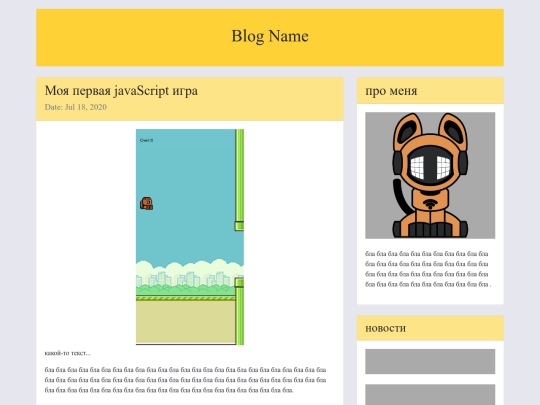Click the flappy game canvas
Screen dimensions: 540x405
point(190,237)
